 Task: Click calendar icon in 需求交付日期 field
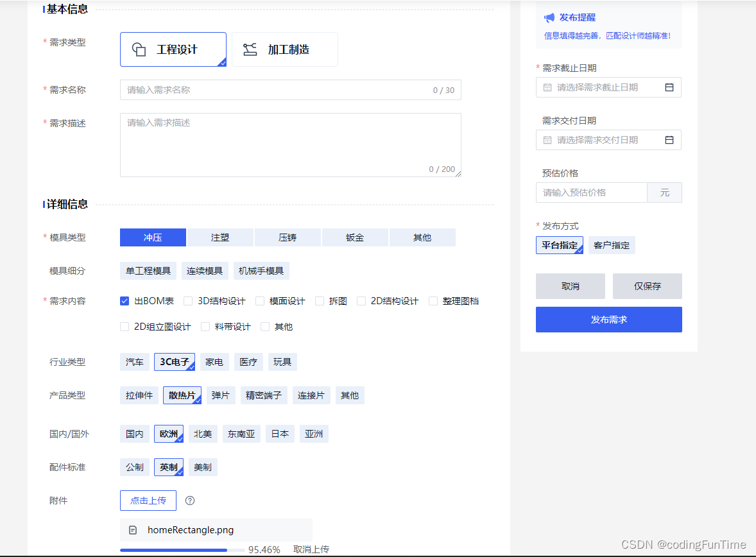[x=669, y=140]
